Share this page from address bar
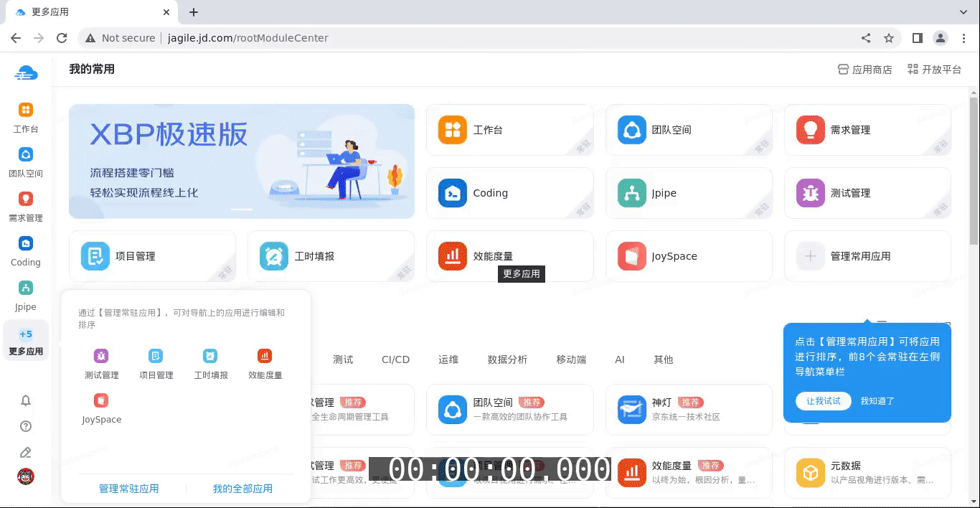980x508 pixels. [x=866, y=38]
